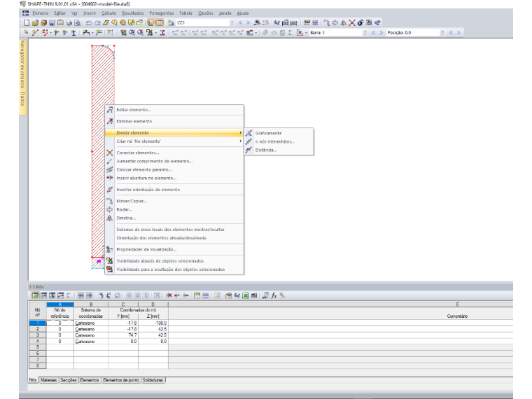532x399 pixels.
Task: Click the Excel export icon in table toolbar
Action: [245, 295]
